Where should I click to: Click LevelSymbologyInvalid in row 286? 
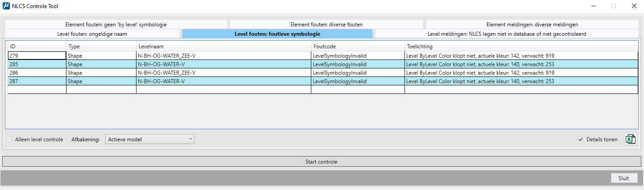point(358,72)
